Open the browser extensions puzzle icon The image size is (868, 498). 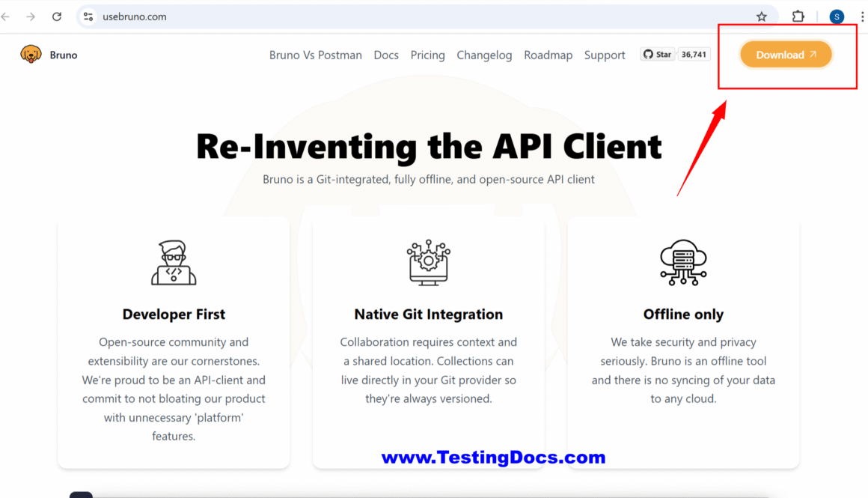(x=798, y=16)
